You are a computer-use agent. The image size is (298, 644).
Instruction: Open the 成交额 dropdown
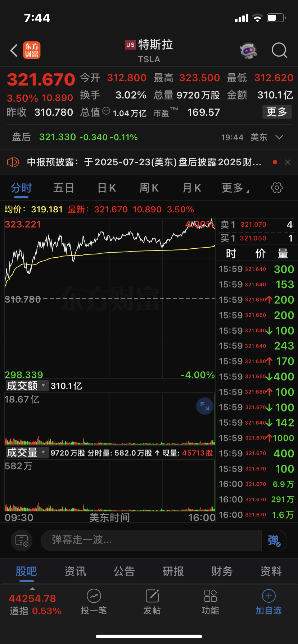pyautogui.click(x=27, y=386)
